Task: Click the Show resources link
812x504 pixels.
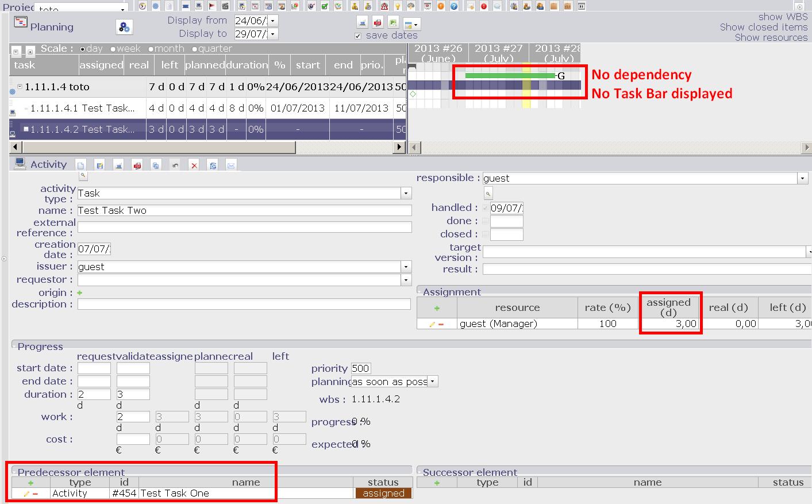Action: (x=771, y=37)
